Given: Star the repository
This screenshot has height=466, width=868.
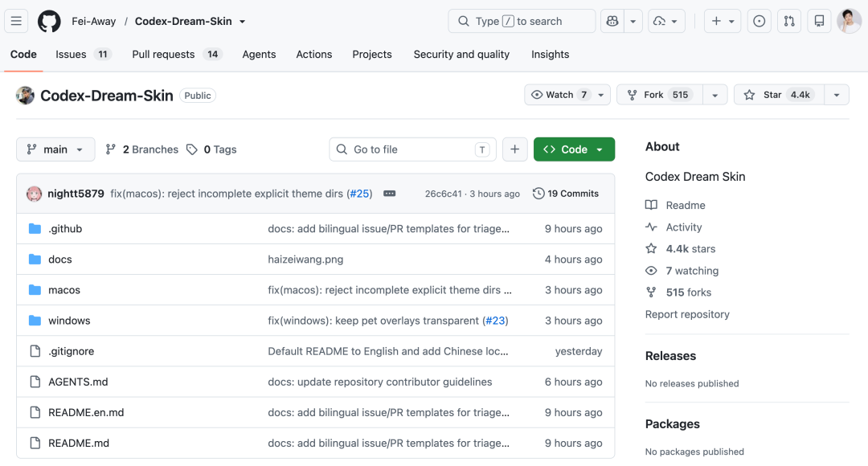Looking at the screenshot, I should (780, 95).
